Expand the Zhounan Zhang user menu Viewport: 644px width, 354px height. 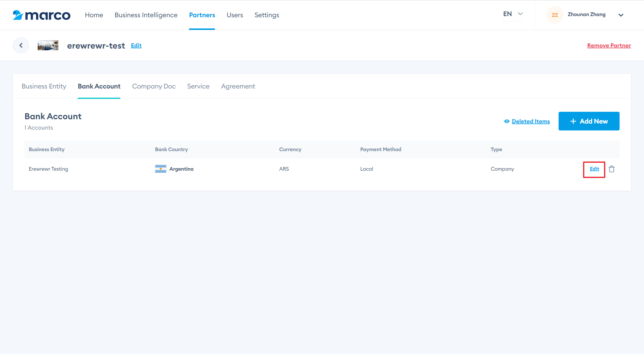tap(621, 15)
